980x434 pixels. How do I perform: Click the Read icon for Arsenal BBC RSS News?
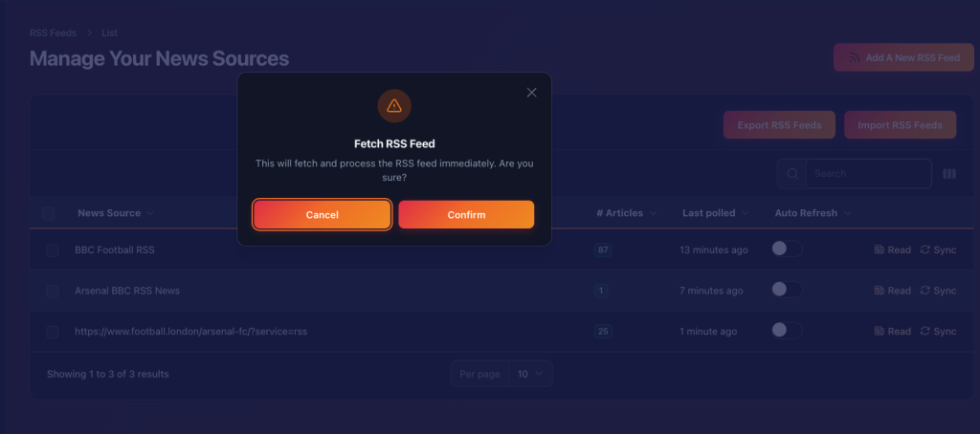[x=880, y=291]
